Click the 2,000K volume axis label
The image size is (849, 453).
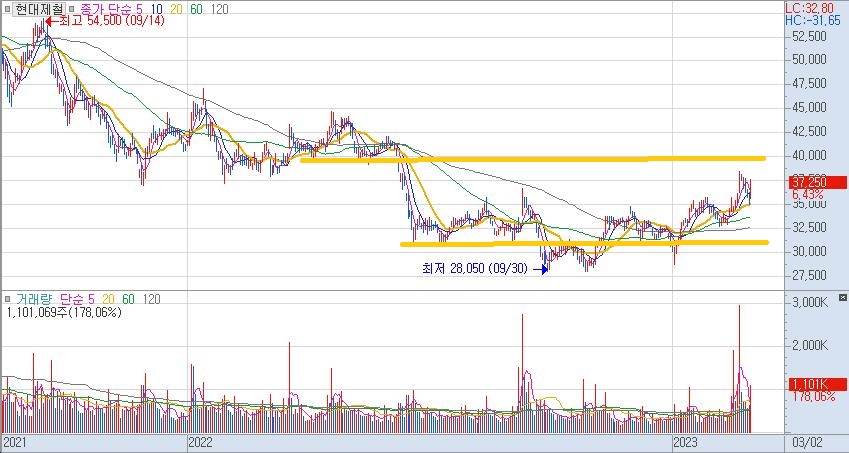(811, 345)
